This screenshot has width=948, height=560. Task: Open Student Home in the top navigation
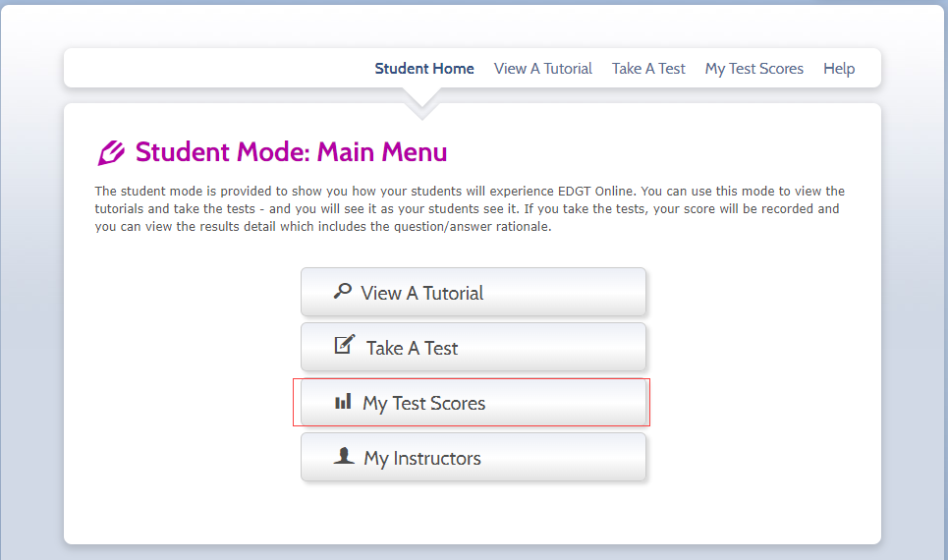tap(424, 69)
